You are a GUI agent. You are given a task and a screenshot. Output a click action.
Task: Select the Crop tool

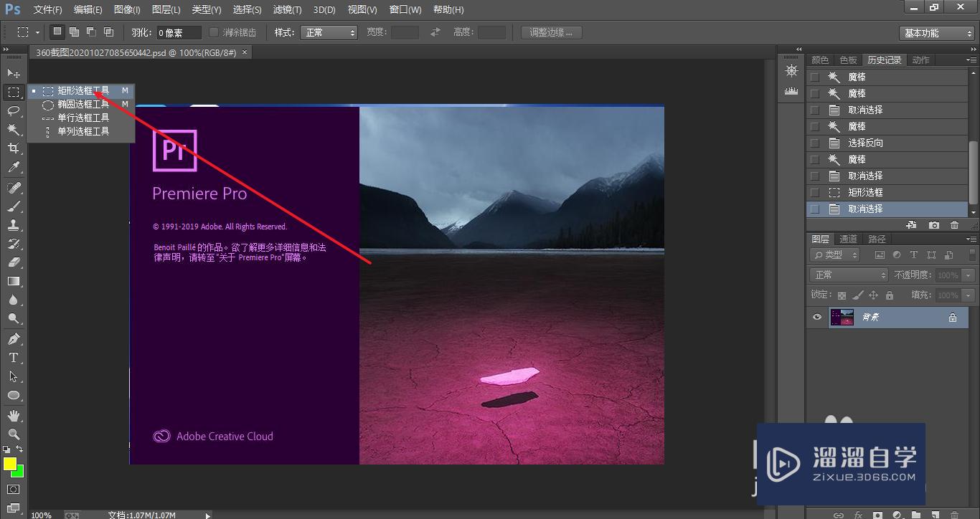14,148
